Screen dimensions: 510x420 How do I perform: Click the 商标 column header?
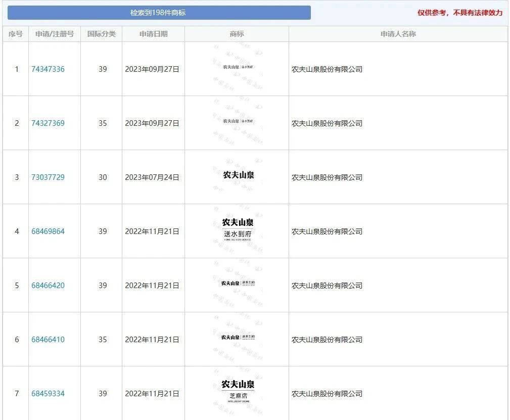pyautogui.click(x=237, y=34)
